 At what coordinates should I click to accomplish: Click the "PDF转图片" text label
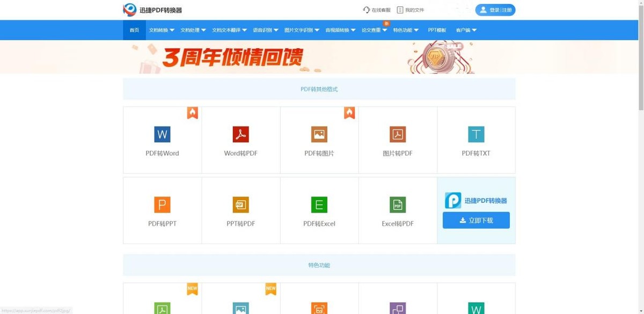(319, 154)
